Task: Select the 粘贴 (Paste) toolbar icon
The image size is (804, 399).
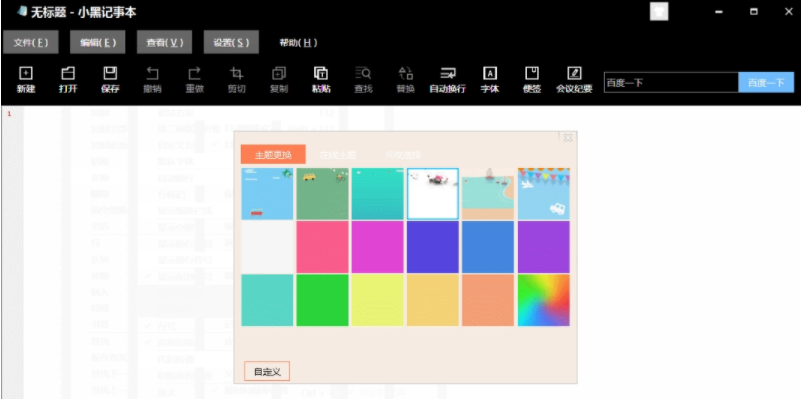Action: coord(321,79)
